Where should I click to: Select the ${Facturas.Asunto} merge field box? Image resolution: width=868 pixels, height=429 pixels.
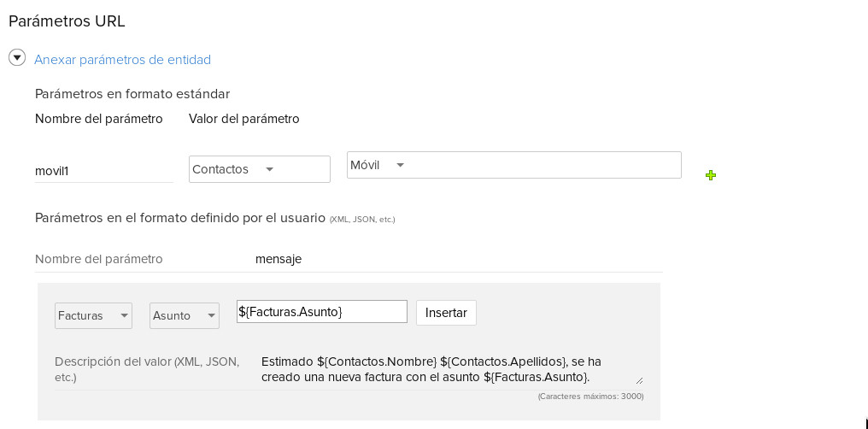321,312
